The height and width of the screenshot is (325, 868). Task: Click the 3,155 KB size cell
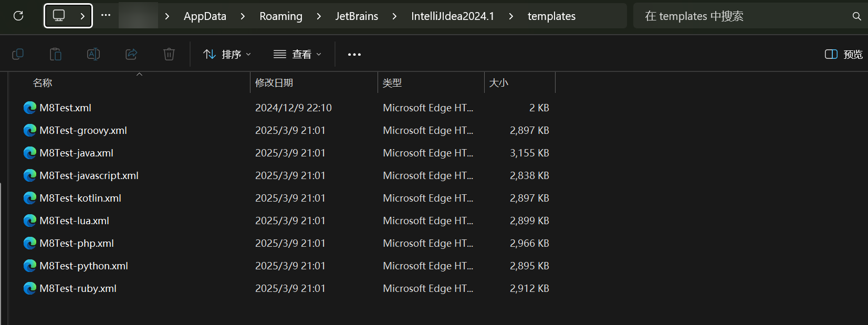tap(529, 153)
